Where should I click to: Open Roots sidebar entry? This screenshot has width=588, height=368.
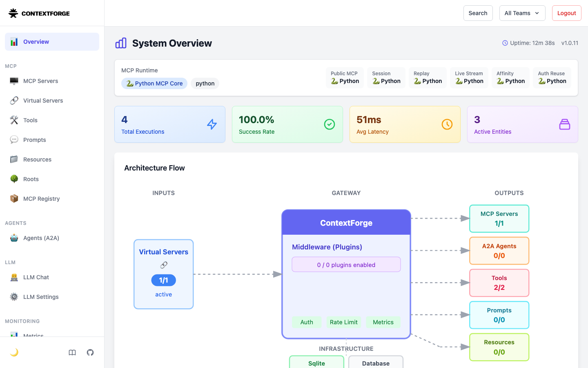[x=52, y=179]
